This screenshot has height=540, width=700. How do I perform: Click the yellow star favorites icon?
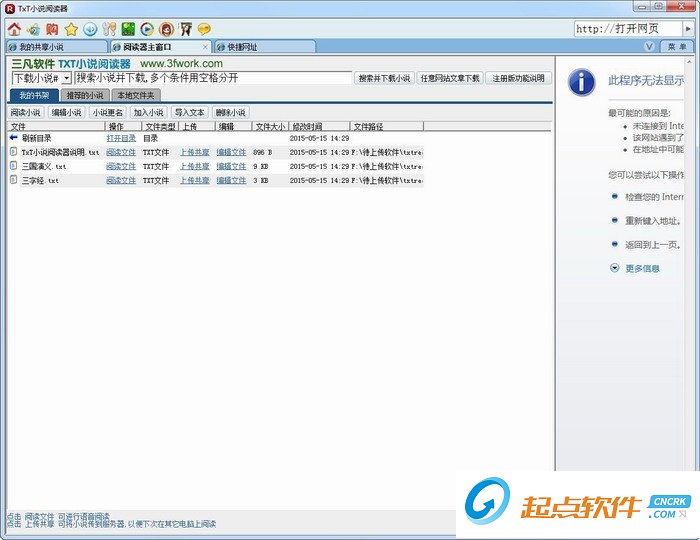pos(71,29)
